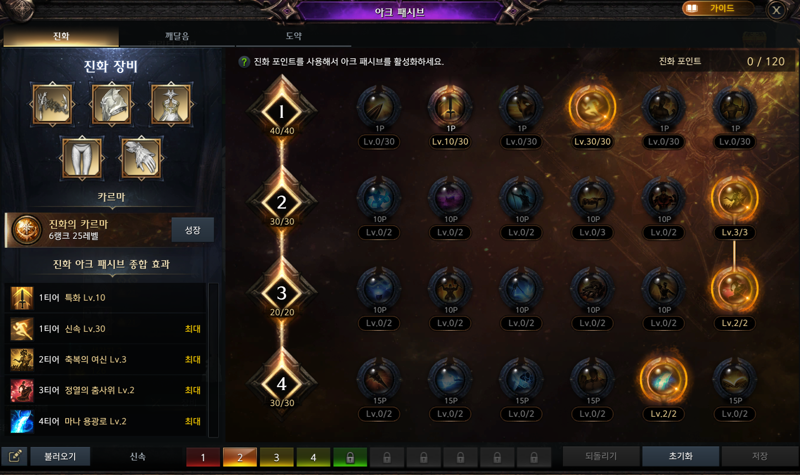Image resolution: width=800 pixels, height=475 pixels.
Task: Switch to red preset slot 1
Action: [203, 457]
